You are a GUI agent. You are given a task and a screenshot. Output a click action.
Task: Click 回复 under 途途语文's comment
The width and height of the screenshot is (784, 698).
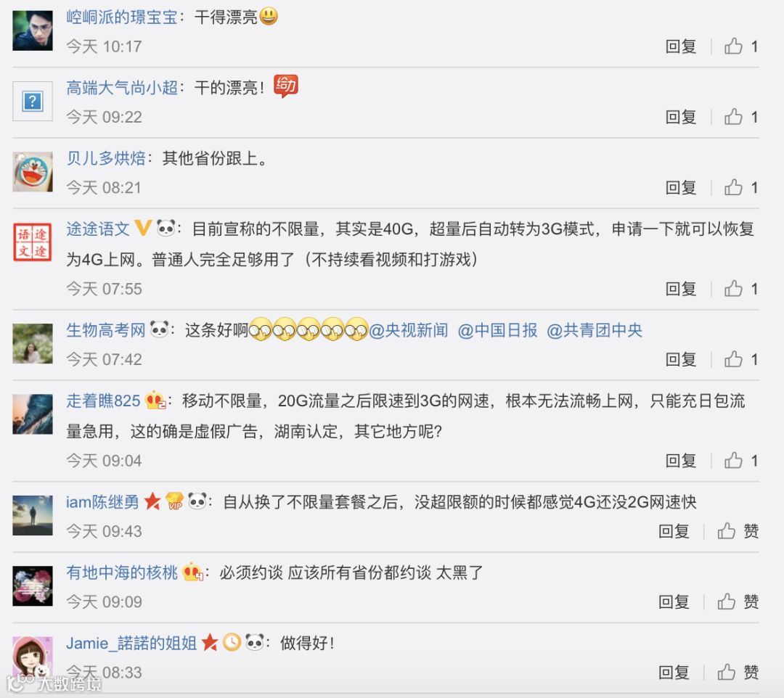(680, 289)
